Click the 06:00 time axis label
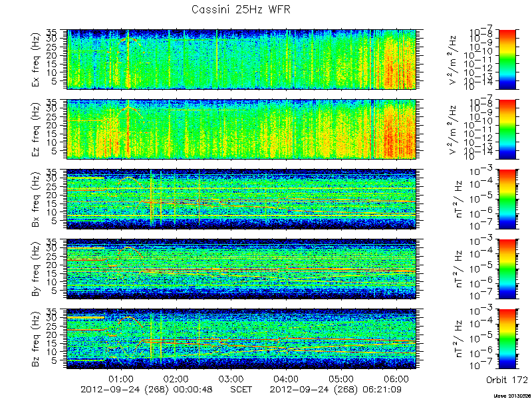 (x=396, y=378)
